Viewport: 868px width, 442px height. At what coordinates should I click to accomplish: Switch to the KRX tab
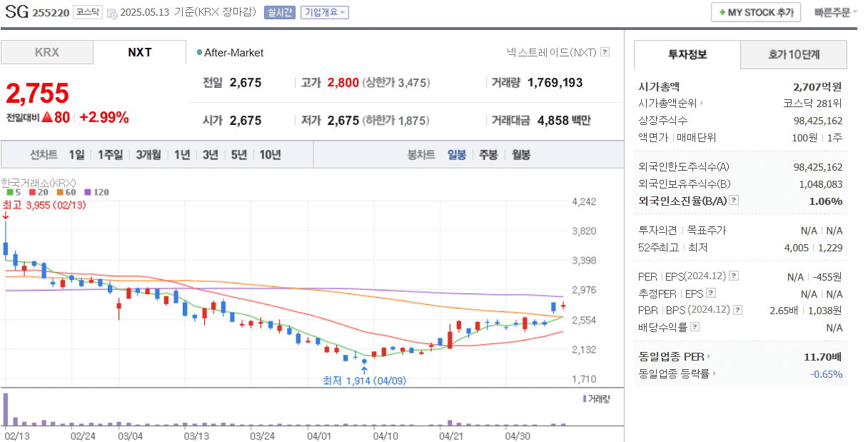[47, 53]
